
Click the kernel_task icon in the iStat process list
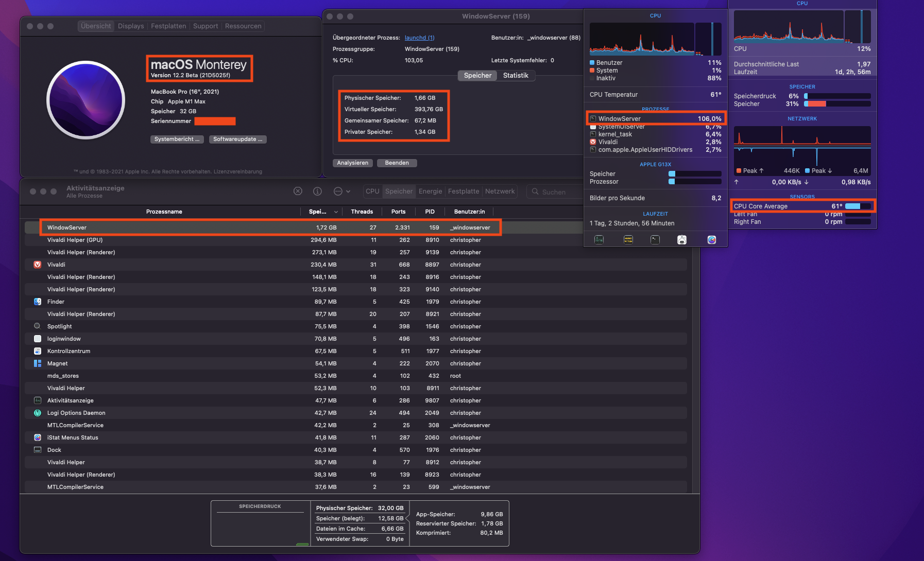(x=593, y=134)
